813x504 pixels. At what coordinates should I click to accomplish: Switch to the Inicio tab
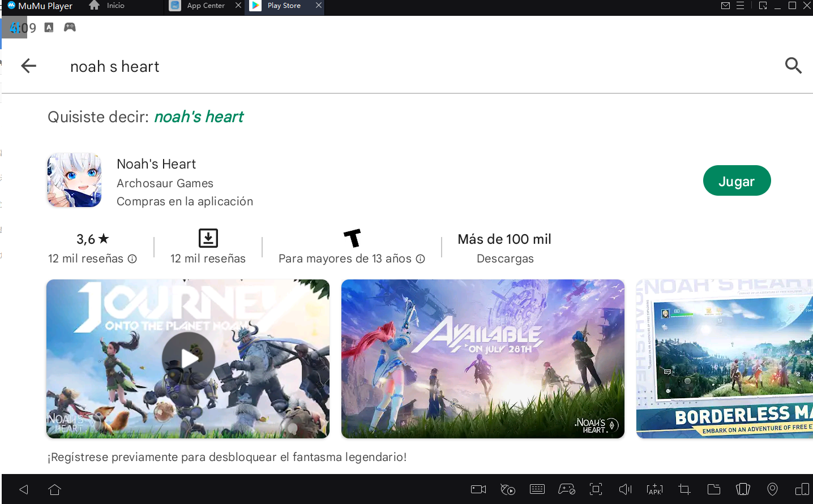point(115,6)
